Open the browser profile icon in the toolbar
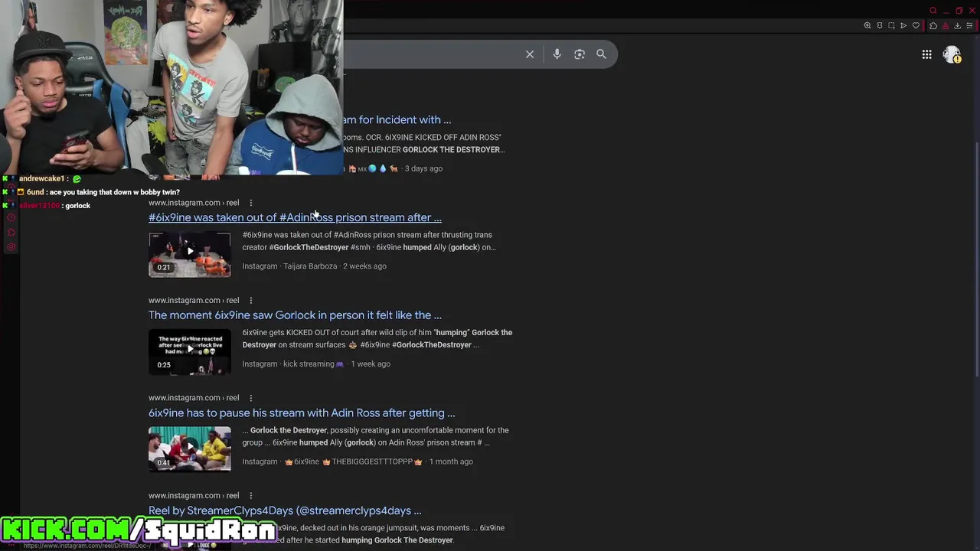Screen dimensions: 980x551 946,25
